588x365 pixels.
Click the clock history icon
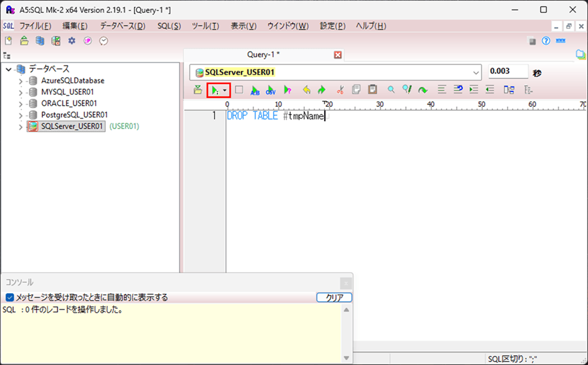click(104, 41)
